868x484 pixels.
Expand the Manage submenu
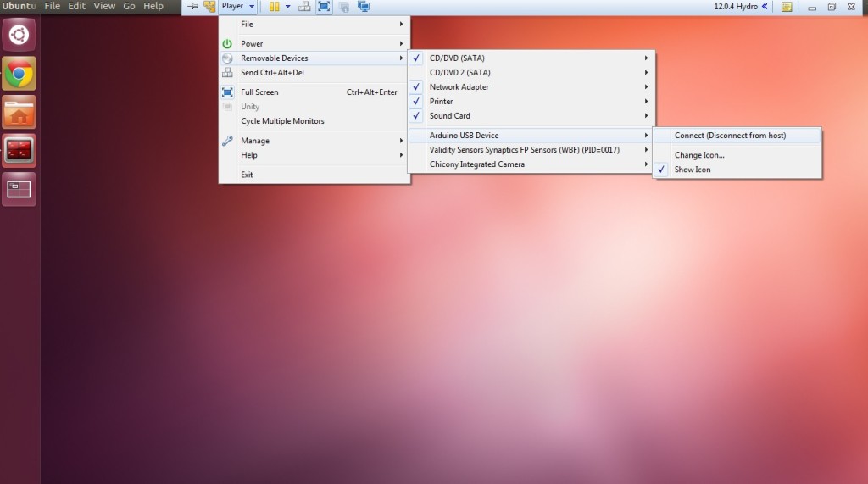[255, 141]
